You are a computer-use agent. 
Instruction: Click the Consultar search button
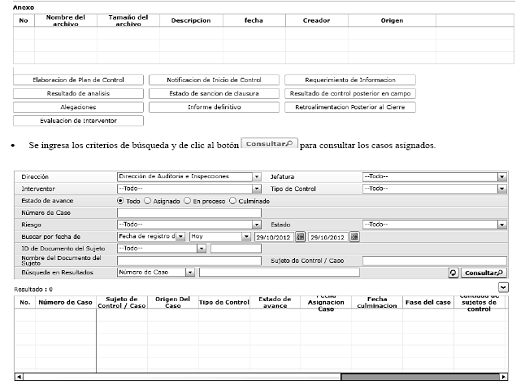[483, 273]
